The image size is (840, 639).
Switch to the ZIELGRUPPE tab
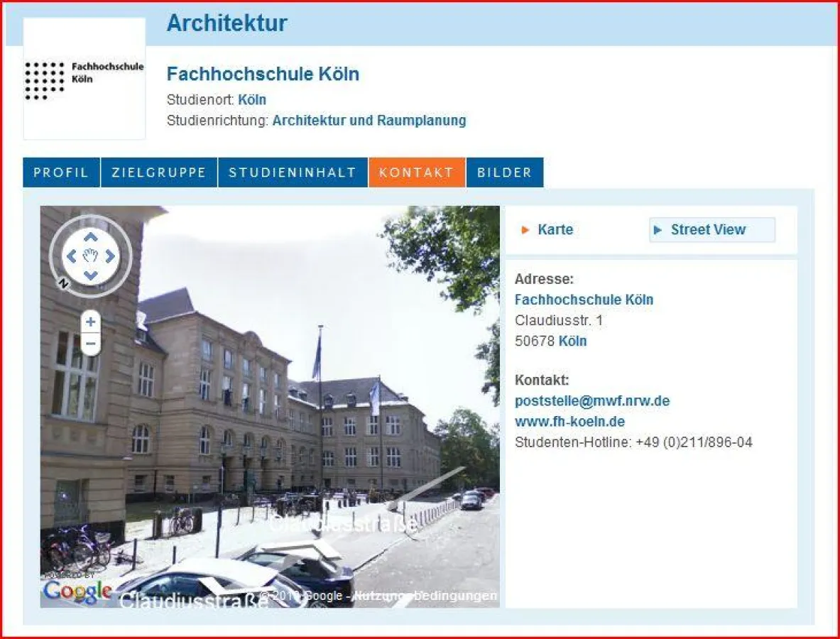(x=158, y=172)
